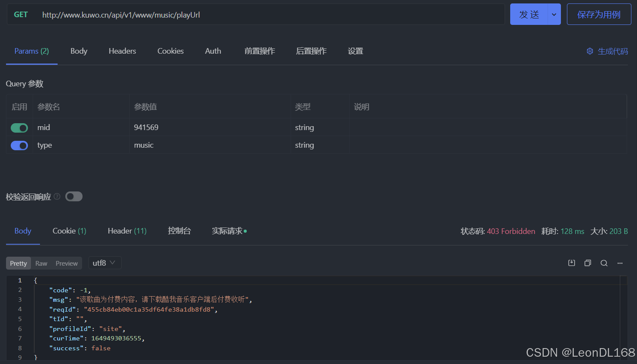Open the request Body tab

[x=79, y=51]
